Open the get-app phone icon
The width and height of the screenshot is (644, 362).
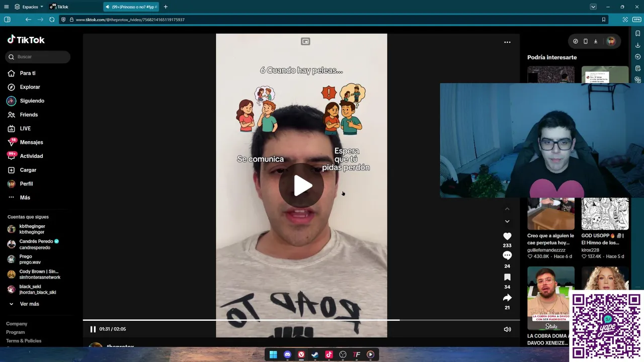586,41
